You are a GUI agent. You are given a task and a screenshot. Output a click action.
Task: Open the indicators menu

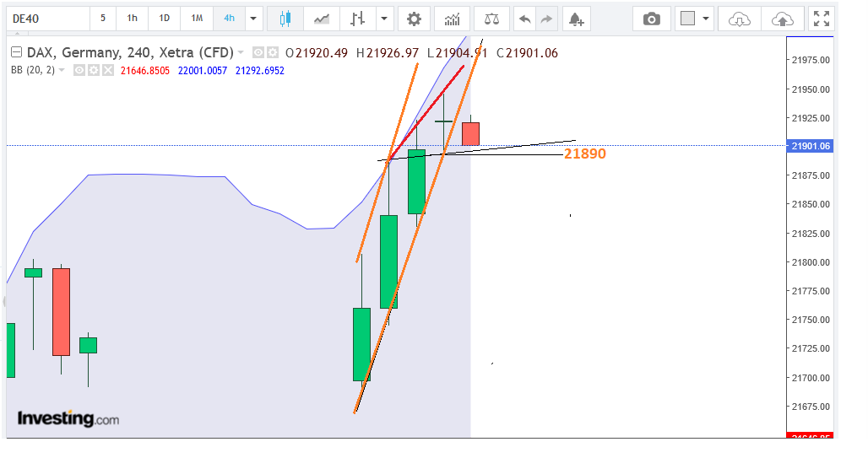click(452, 19)
